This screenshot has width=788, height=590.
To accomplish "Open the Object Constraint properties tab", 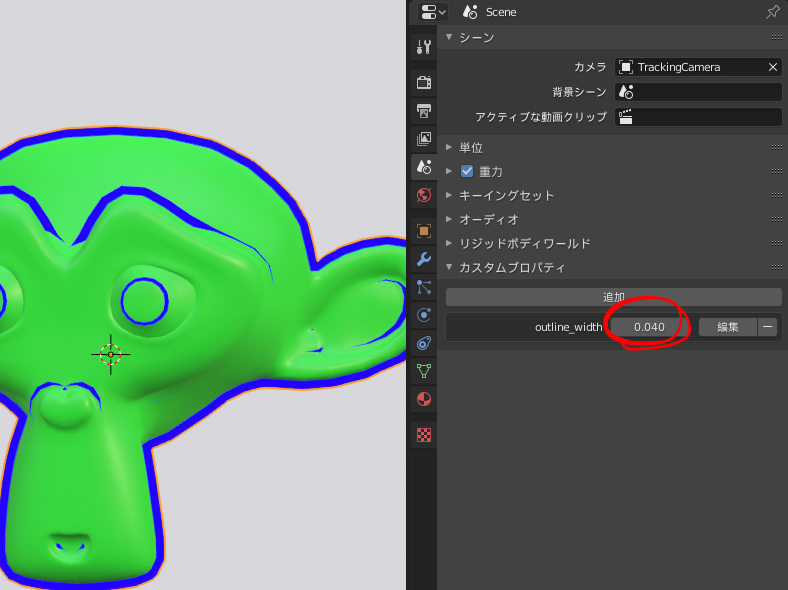I will tap(424, 343).
